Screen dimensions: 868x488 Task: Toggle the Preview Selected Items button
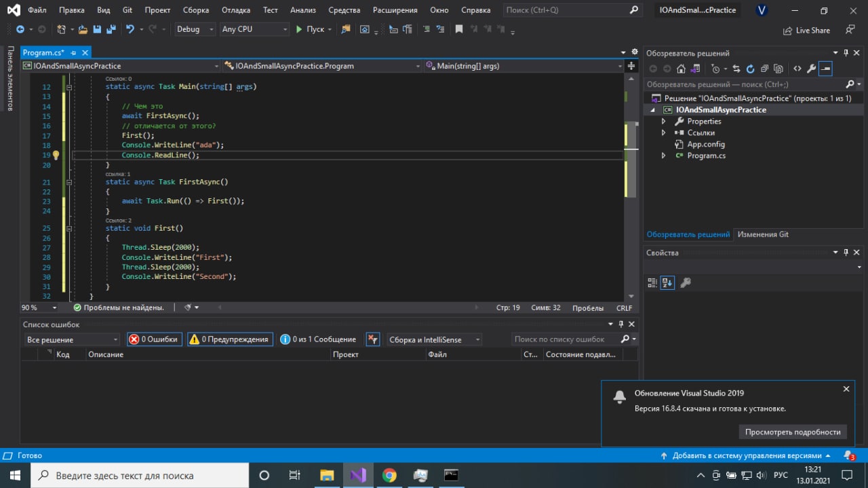(x=825, y=69)
